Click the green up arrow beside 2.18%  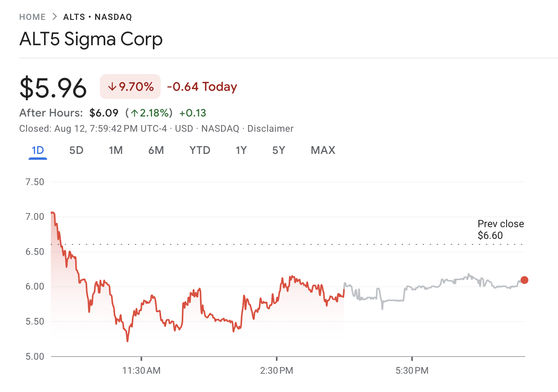click(135, 113)
